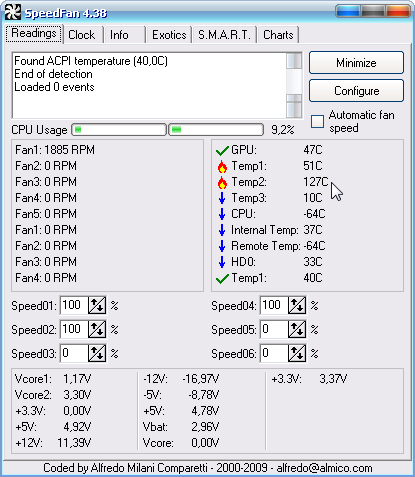Click the Vbat 2,96V reading
The image size is (415, 477).
click(181, 427)
